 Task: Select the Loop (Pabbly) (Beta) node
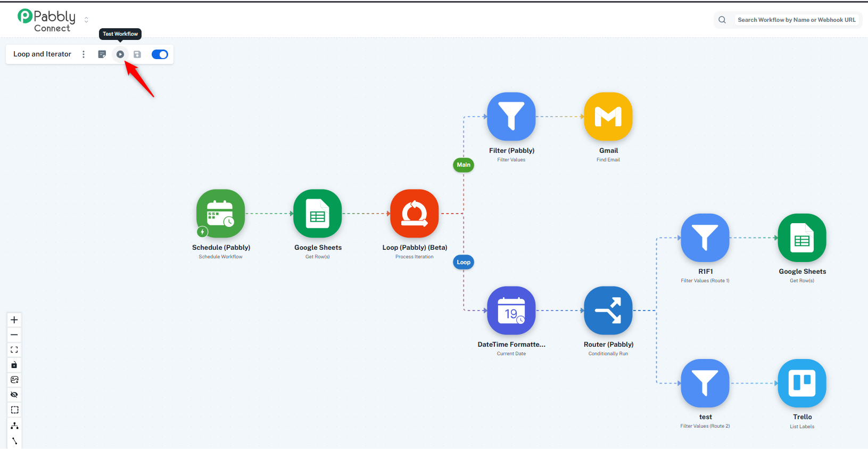tap(414, 214)
